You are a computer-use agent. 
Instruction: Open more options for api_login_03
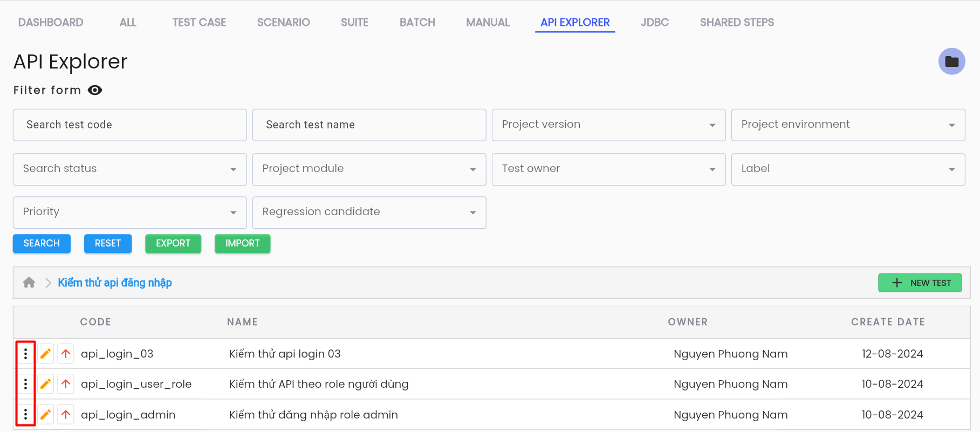25,354
